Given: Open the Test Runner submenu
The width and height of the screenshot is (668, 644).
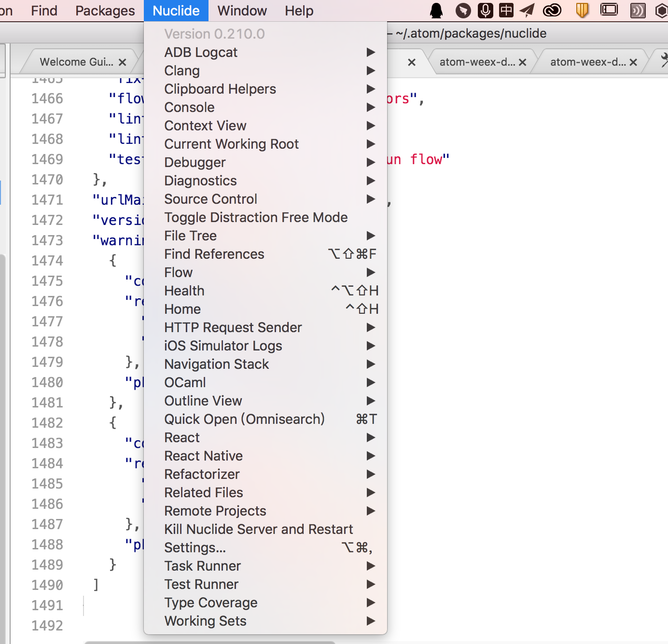Looking at the screenshot, I should tap(265, 584).
